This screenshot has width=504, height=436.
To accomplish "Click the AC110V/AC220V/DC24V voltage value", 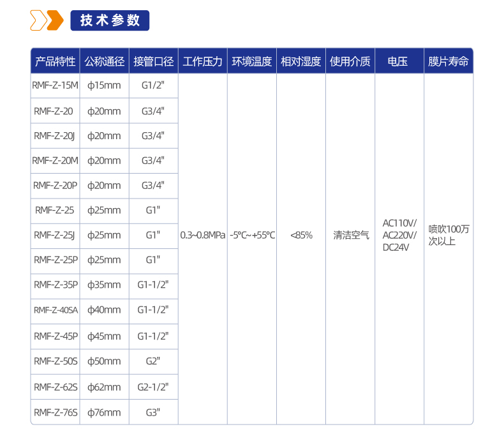I will click(x=399, y=236).
